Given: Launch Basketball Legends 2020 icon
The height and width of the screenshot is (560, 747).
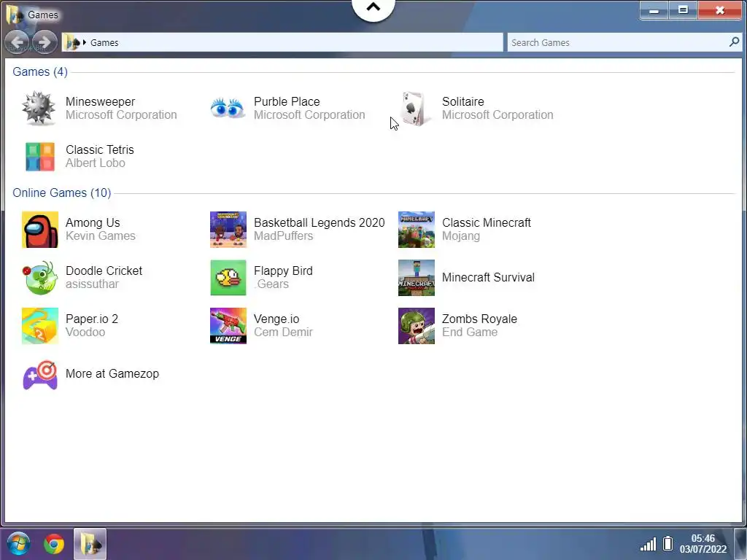Looking at the screenshot, I should [228, 230].
